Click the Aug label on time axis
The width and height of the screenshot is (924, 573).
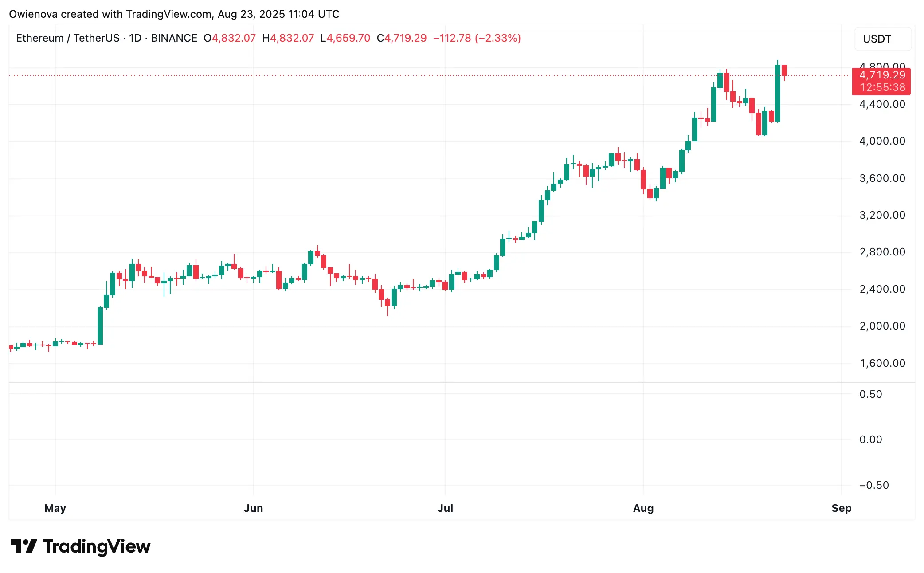[643, 508]
